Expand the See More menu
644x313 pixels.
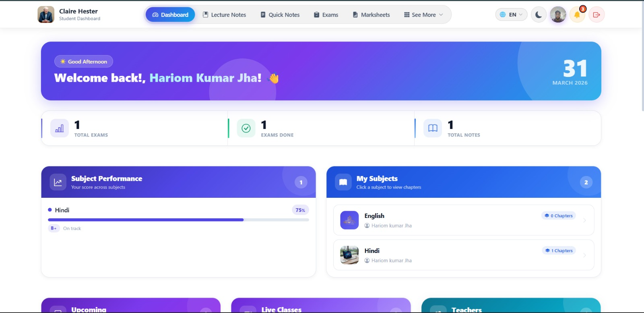point(423,15)
